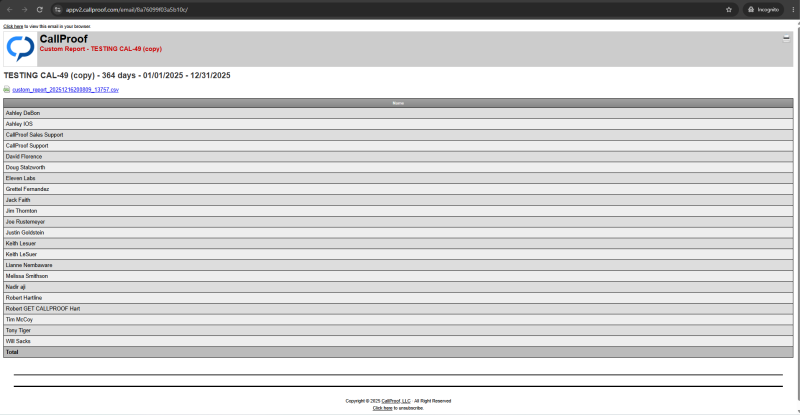Select the Joe Rustemeyer row
800x415 pixels.
[x=398, y=222]
